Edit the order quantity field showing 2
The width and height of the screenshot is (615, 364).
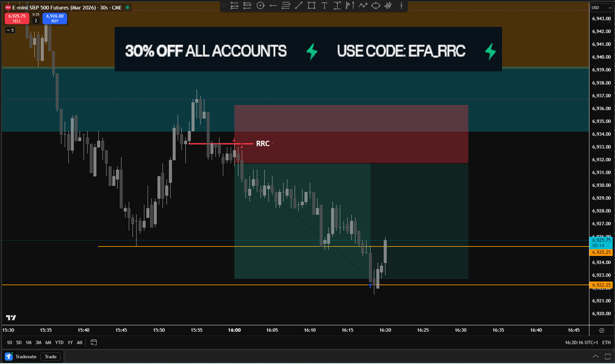point(36,21)
